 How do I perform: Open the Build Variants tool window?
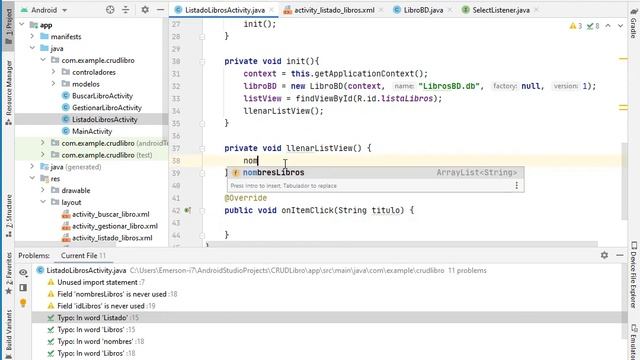[x=8, y=334]
